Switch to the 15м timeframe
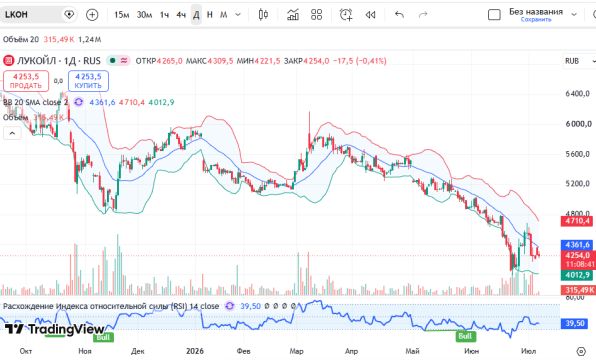Viewport: 596px width, 360px height. 122,15
